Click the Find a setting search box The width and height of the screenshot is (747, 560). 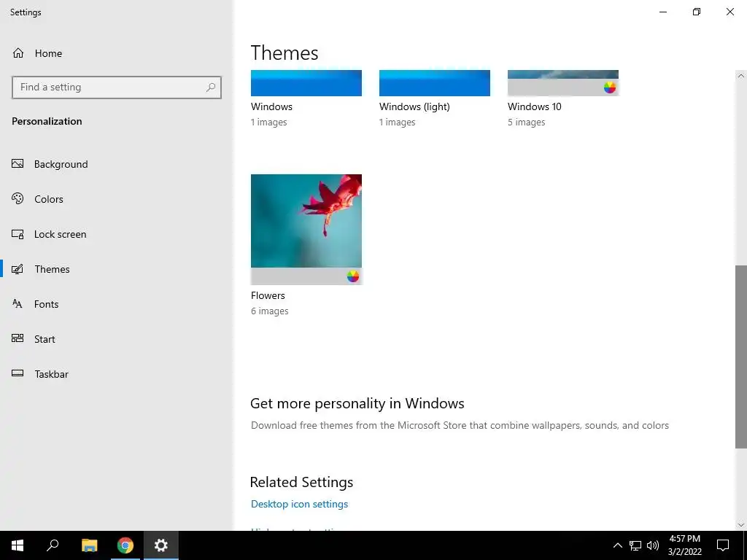click(116, 87)
